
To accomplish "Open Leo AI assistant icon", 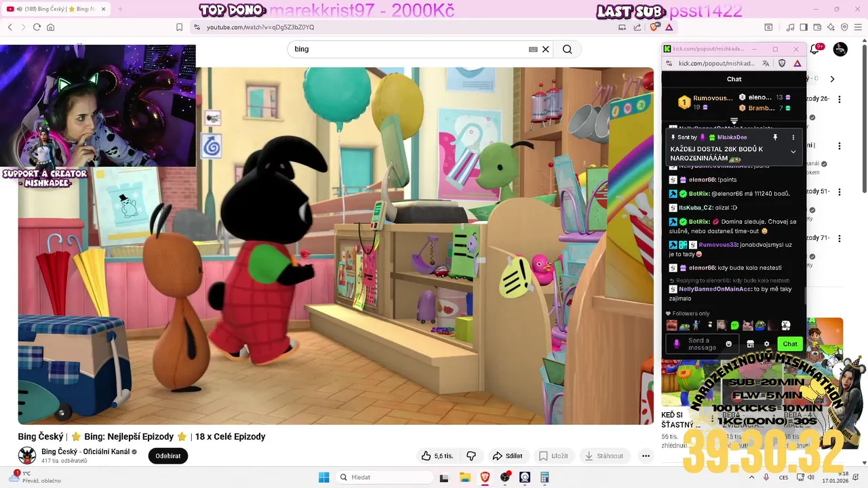I will pyautogui.click(x=831, y=27).
